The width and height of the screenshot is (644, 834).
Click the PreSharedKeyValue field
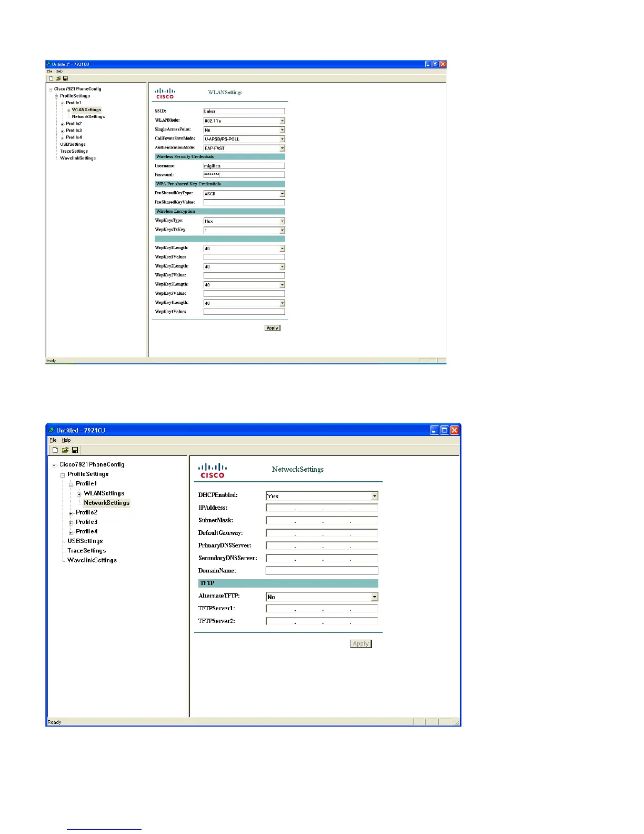point(244,202)
